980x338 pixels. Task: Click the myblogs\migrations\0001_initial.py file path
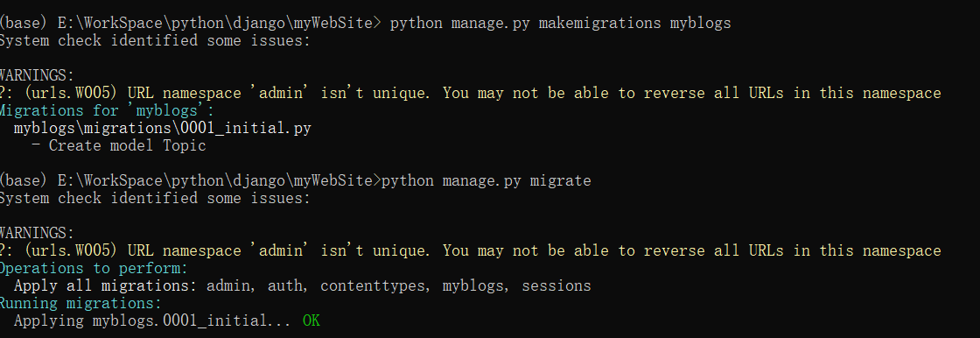(163, 129)
